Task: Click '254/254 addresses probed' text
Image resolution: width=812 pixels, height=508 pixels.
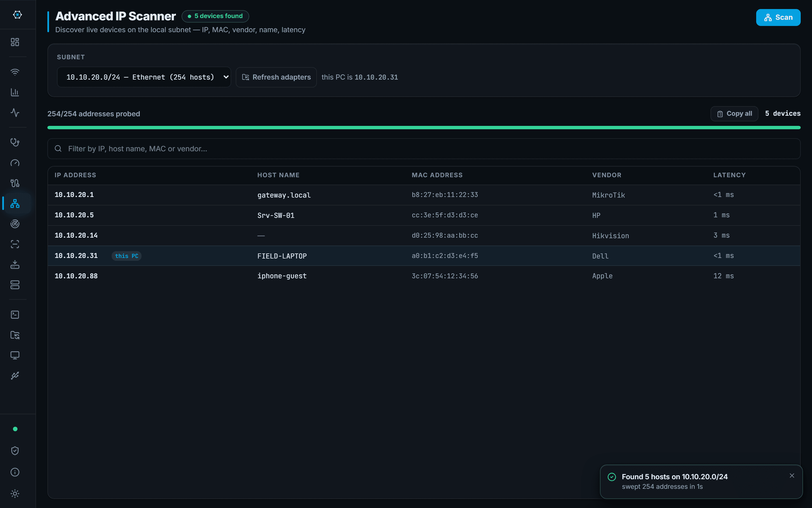Action: pos(94,114)
